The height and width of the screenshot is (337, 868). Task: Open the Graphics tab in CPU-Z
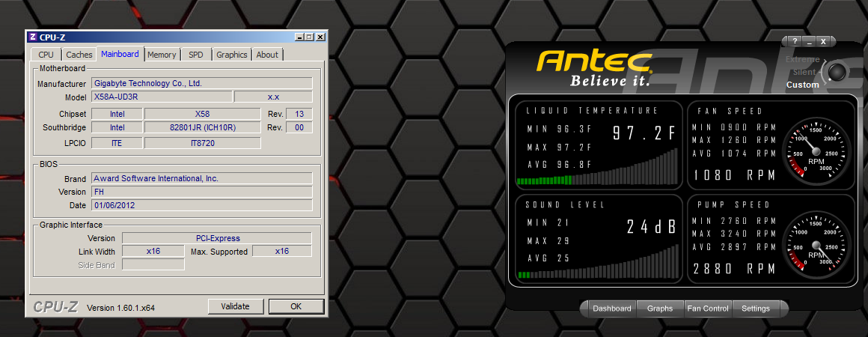coord(231,55)
